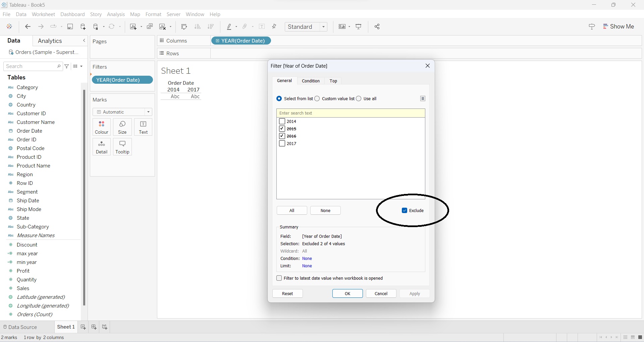This screenshot has width=644, height=342.
Task: Click the Tooltip marks card
Action: tap(122, 147)
